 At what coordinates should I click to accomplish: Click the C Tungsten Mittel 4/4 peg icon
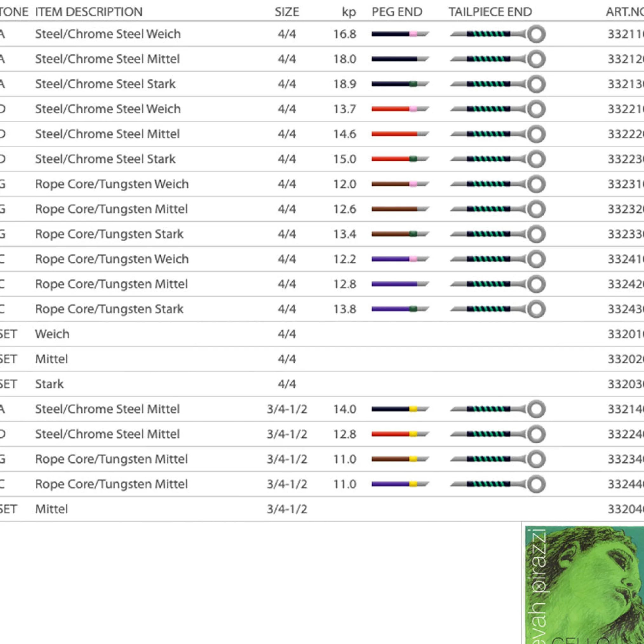(400, 284)
